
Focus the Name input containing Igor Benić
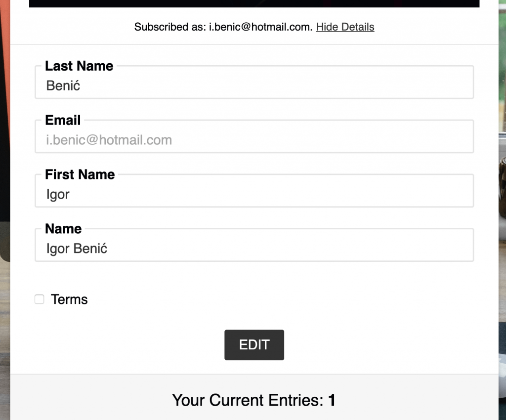254,248
